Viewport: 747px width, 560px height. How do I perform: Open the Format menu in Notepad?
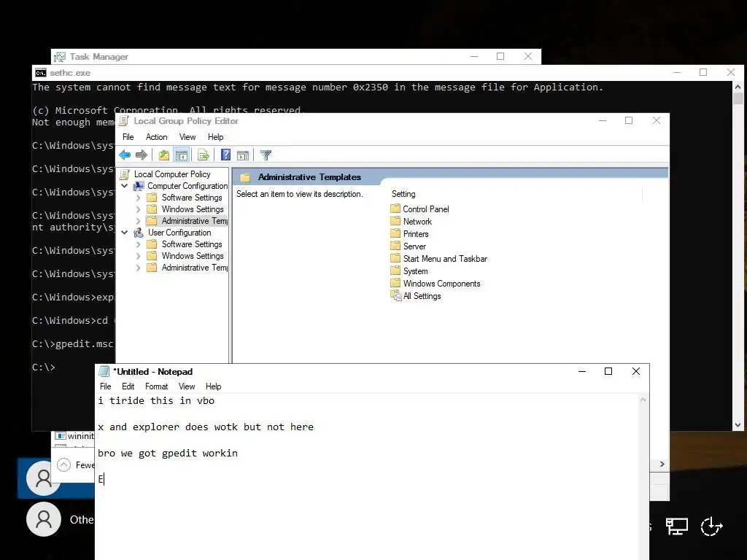click(156, 386)
